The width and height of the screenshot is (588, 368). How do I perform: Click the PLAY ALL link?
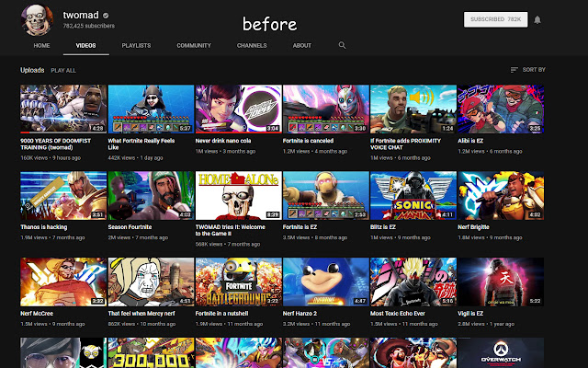[x=63, y=71]
